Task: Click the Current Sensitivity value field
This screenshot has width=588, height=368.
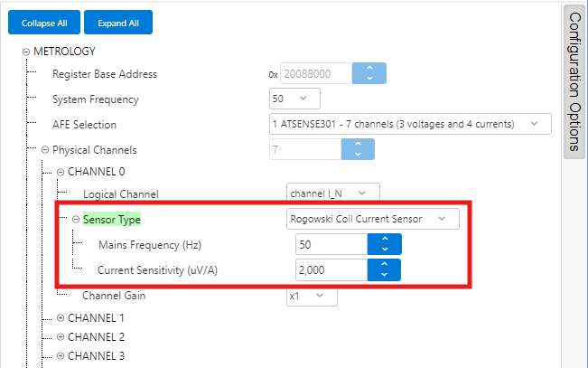Action: [x=331, y=269]
